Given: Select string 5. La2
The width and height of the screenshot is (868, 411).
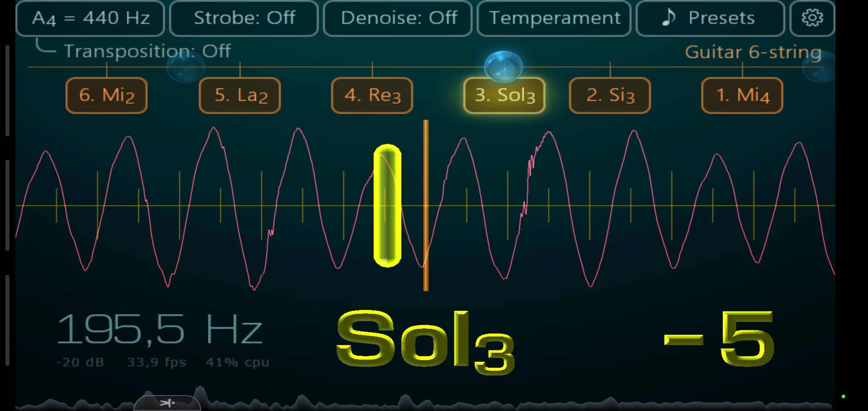Looking at the screenshot, I should pos(240,95).
